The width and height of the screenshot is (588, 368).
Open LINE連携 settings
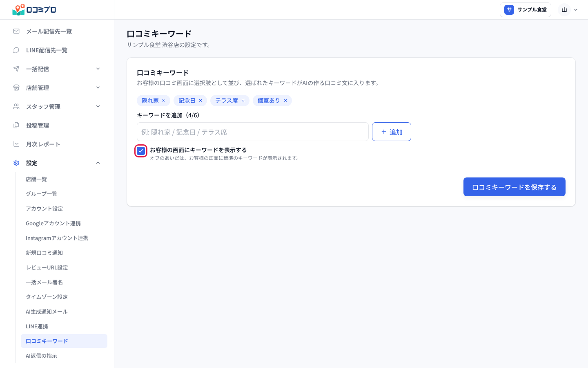click(64, 326)
